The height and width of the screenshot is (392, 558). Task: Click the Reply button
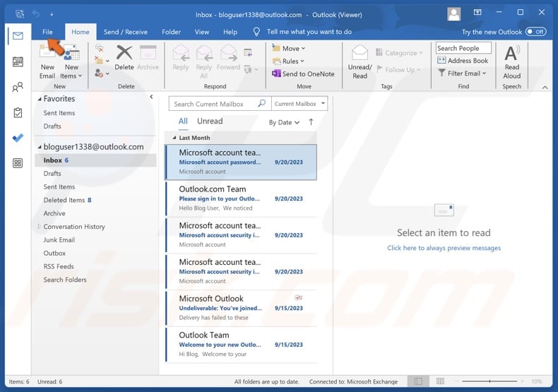[x=181, y=58]
